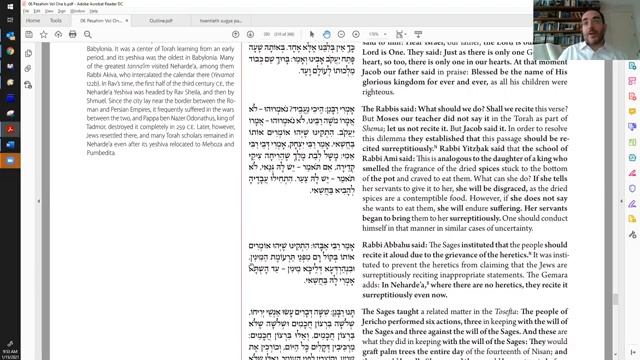Open Chrome from the taskbar
This screenshot has width=640, height=360.
[10, 51]
